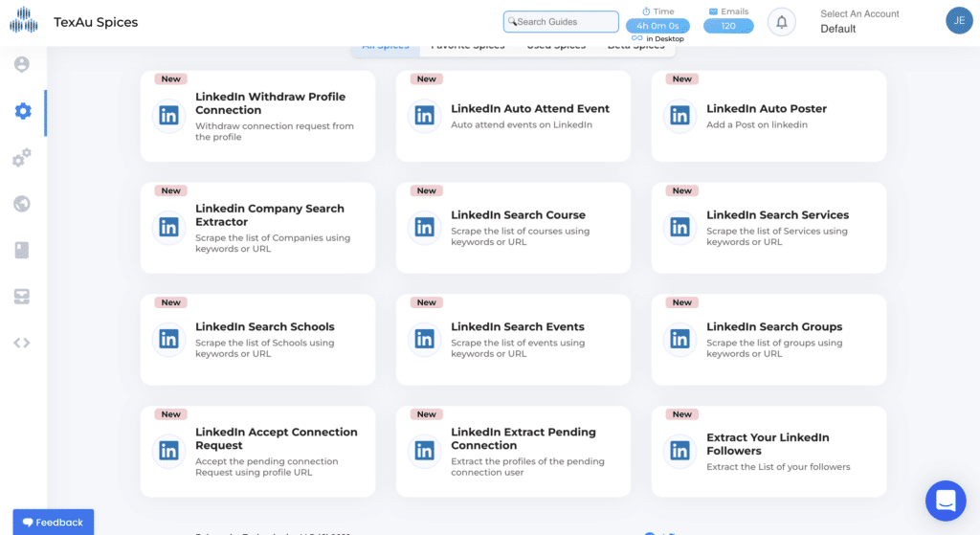Open LinkedIn Search Groups title
This screenshot has width=980, height=535.
(x=774, y=326)
